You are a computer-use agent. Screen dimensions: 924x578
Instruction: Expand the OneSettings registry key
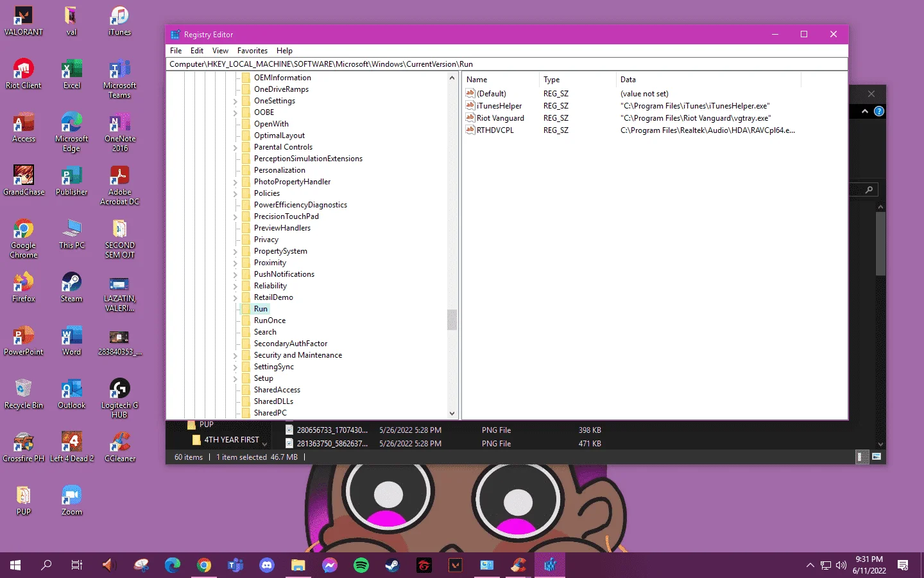[235, 101]
